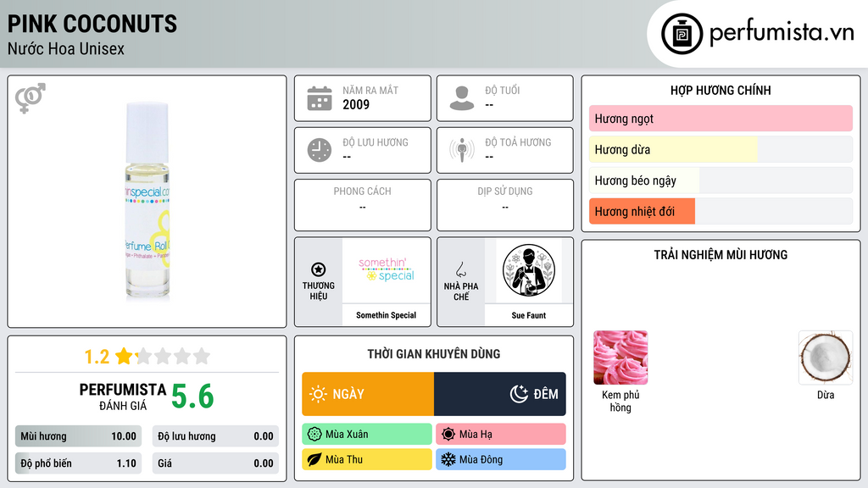Open the perfume roll-on bottle image
This screenshot has height=488, width=868.
pos(147,202)
